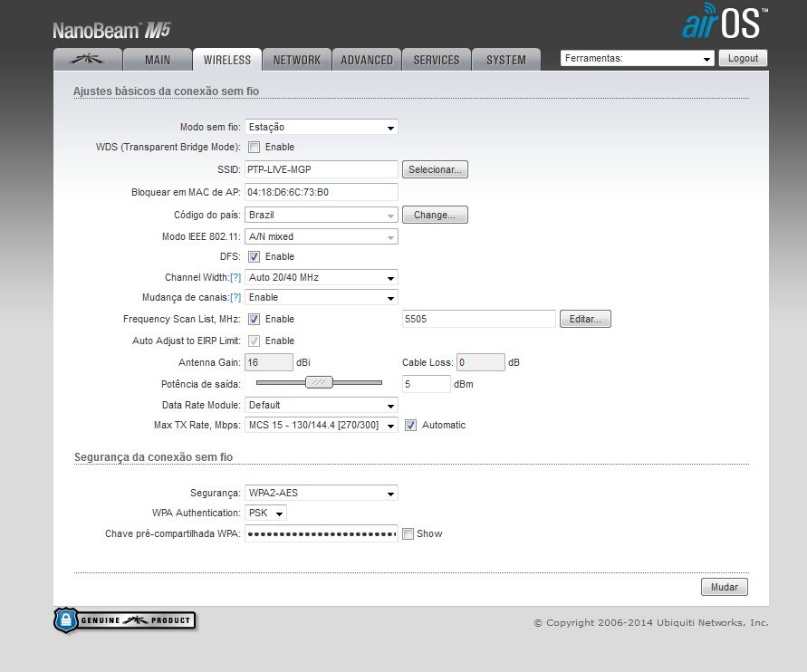
Task: Toggle Automatic TX rate checkbox
Action: (x=410, y=425)
